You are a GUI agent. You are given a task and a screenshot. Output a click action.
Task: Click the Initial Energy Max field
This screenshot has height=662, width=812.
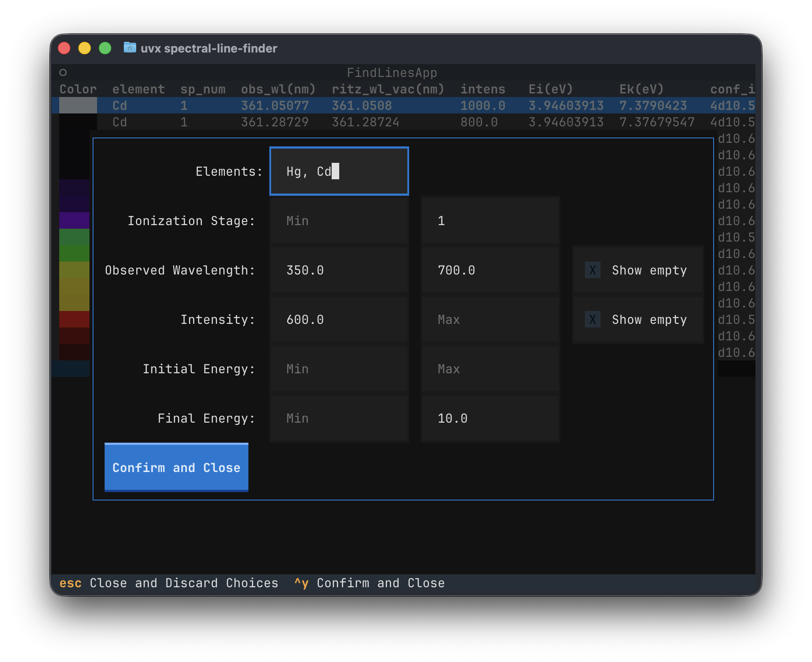point(490,369)
